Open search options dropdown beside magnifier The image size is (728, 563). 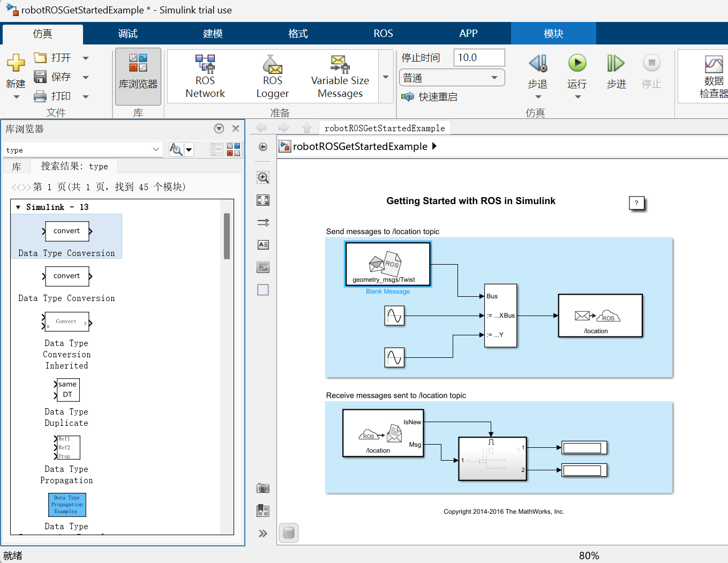point(189,150)
